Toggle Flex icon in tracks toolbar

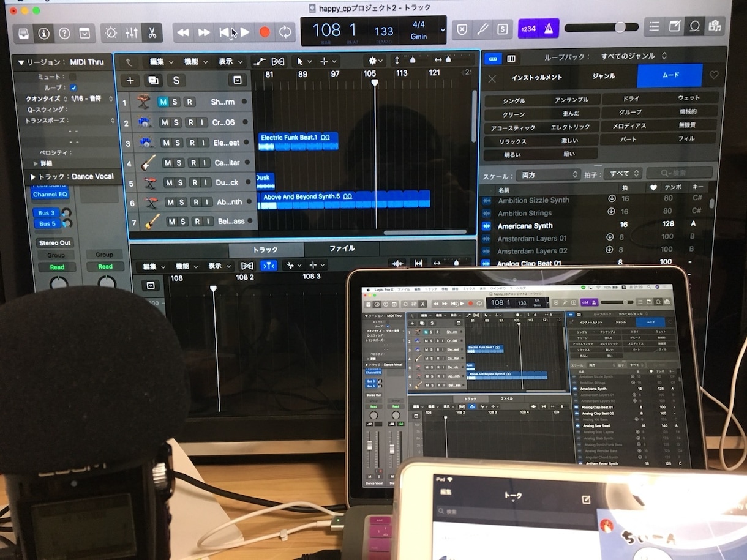pos(278,61)
